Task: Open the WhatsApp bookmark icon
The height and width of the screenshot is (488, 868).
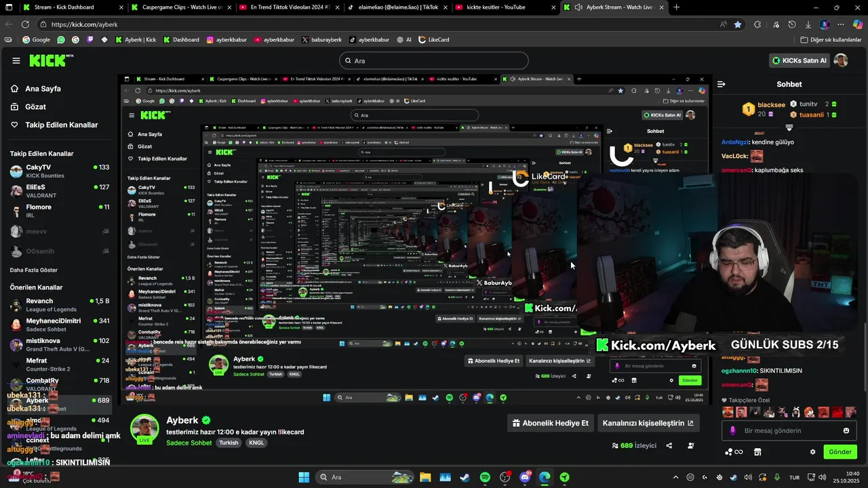Action: pos(61,40)
